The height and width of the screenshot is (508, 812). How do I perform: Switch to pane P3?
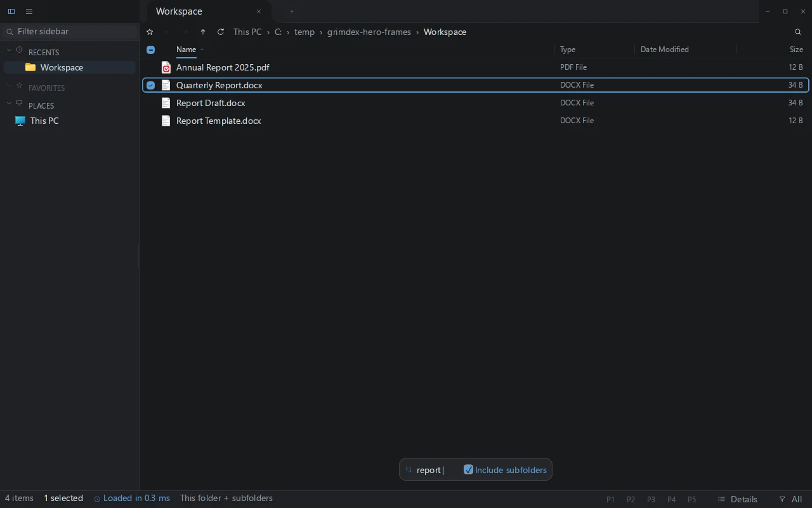click(651, 499)
